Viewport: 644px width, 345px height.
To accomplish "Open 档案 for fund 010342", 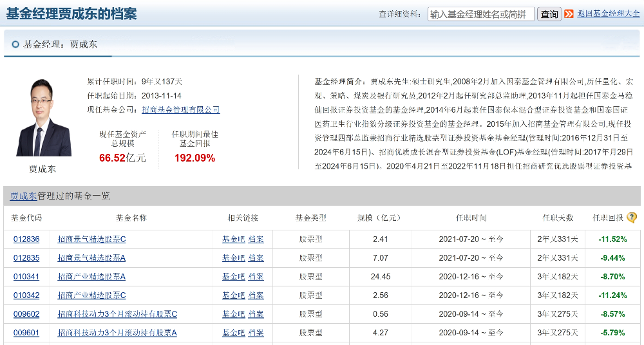I will pos(256,295).
